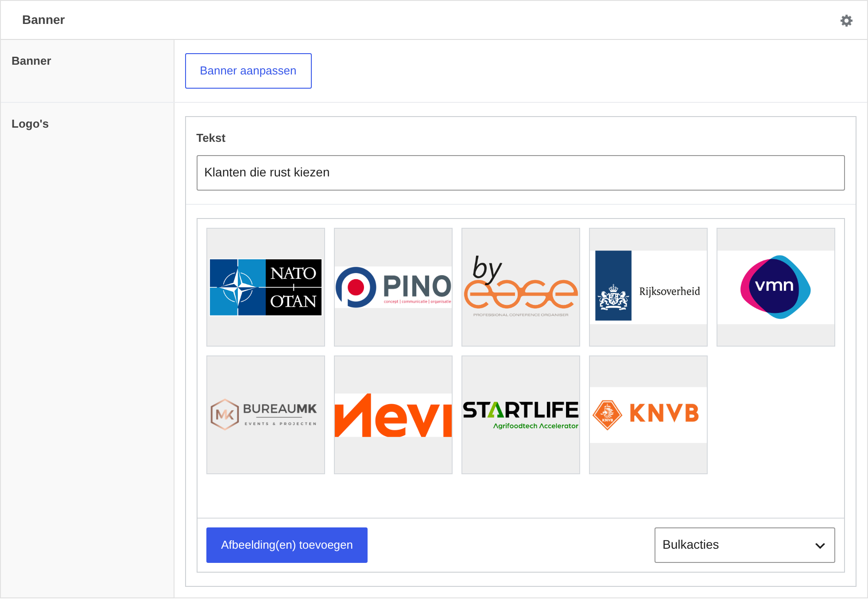Screen dimensions: 868x601
Task: Click the empty gallery slot beside KNVB
Action: click(x=776, y=415)
